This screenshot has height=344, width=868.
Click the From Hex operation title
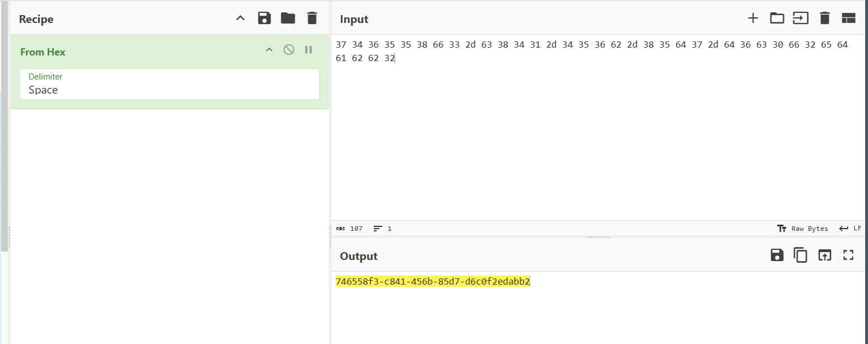click(x=43, y=52)
